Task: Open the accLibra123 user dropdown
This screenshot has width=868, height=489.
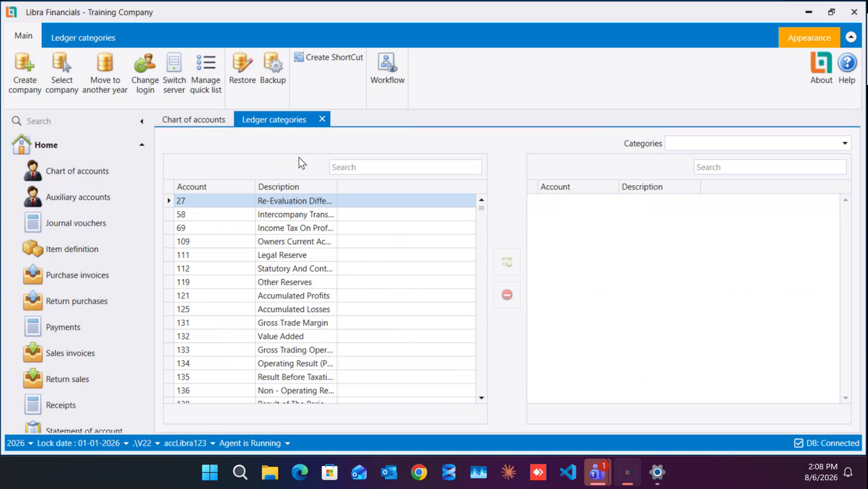Action: click(x=190, y=443)
